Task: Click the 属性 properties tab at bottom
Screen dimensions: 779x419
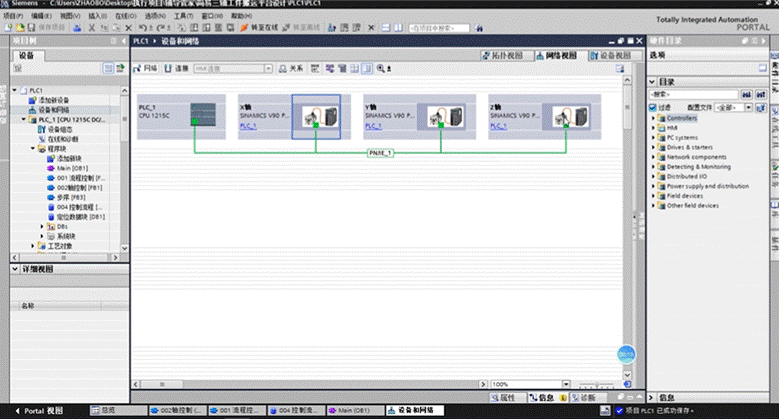Action: click(x=504, y=398)
